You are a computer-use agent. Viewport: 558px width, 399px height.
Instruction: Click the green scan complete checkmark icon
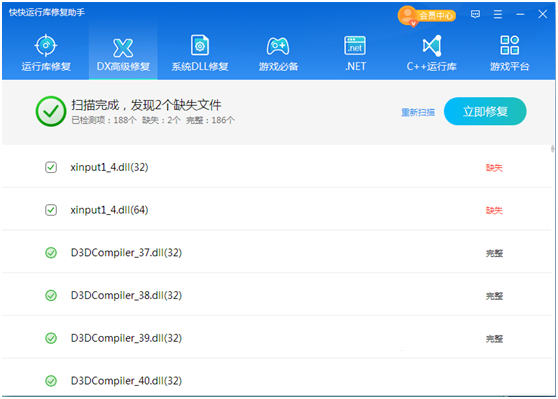(51, 111)
